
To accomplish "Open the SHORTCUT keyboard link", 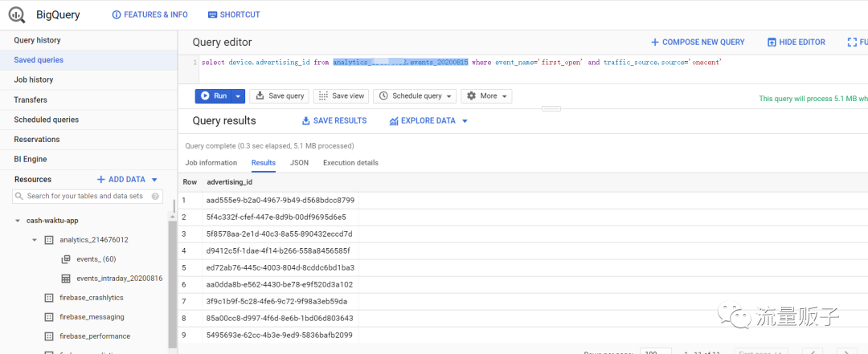I will [234, 15].
